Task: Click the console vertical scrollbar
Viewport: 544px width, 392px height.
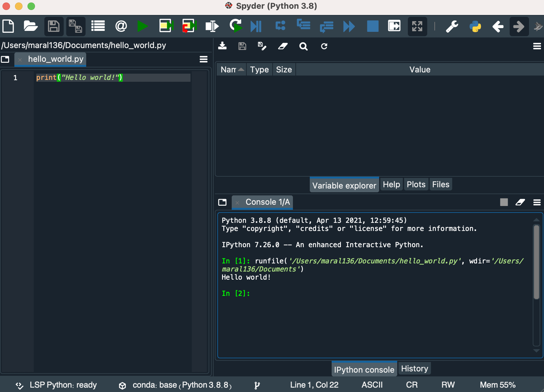Action: 537,262
